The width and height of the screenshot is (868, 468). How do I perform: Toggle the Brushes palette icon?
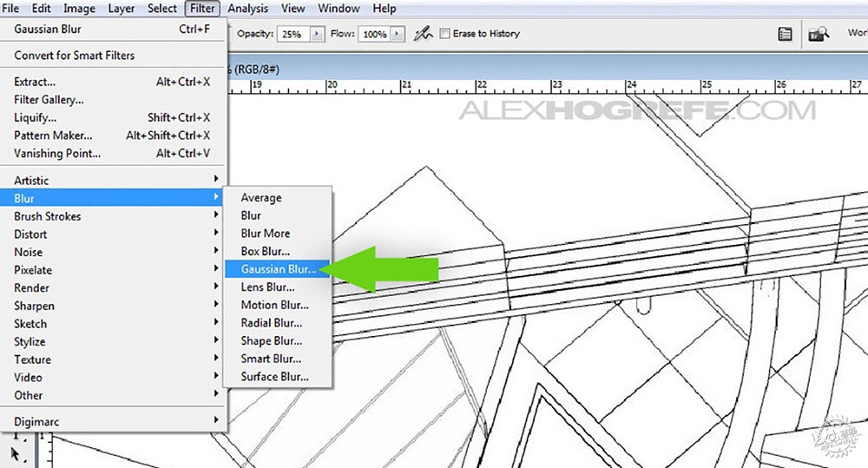(x=785, y=35)
